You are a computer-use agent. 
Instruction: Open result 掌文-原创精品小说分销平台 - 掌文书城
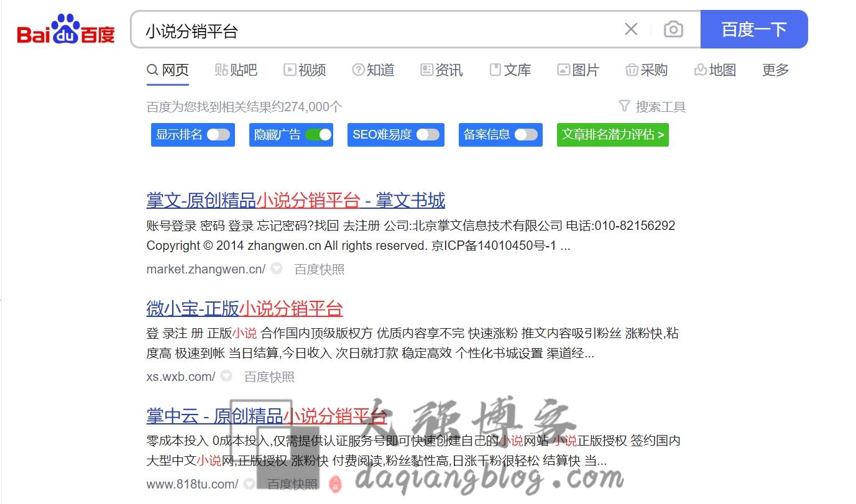(296, 201)
